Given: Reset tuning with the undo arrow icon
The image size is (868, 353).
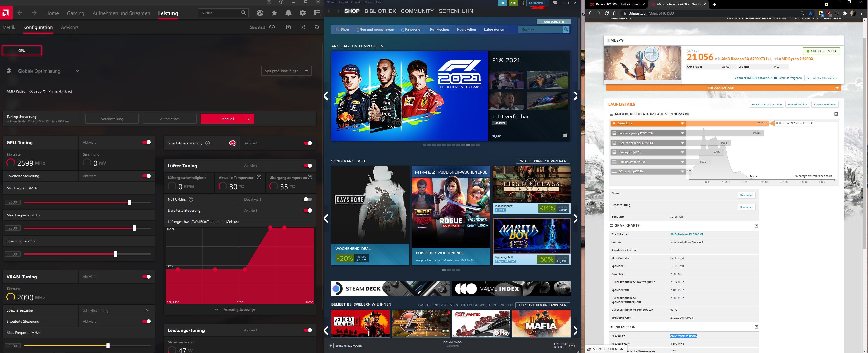Looking at the screenshot, I should coord(317,27).
